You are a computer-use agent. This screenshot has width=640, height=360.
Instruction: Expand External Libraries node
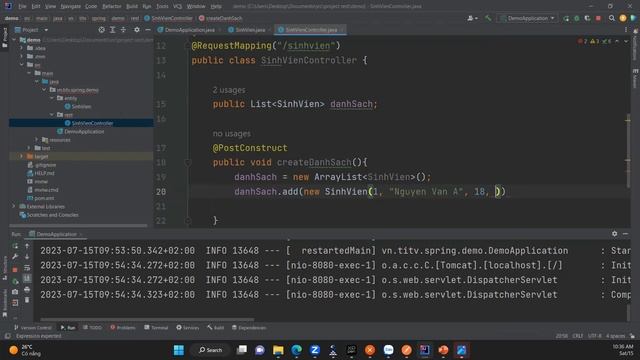click(x=14, y=206)
